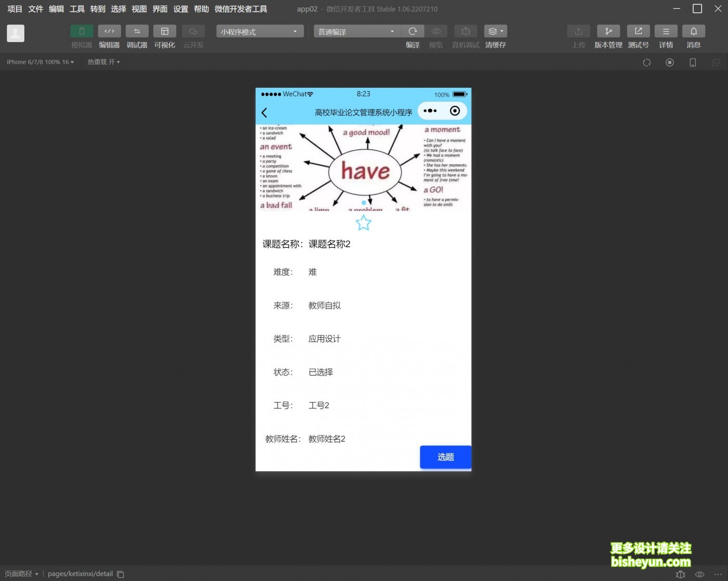Click the upload icon (上传)
Viewport: 728px width, 581px height.
point(578,31)
